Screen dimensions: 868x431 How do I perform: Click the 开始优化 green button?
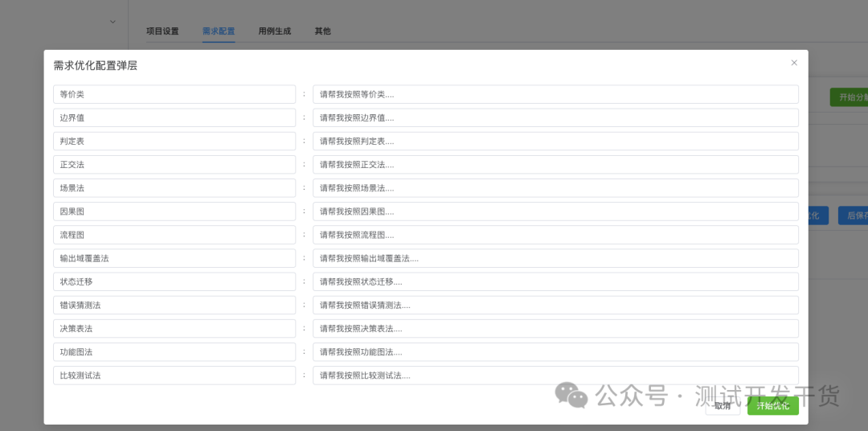[773, 406]
